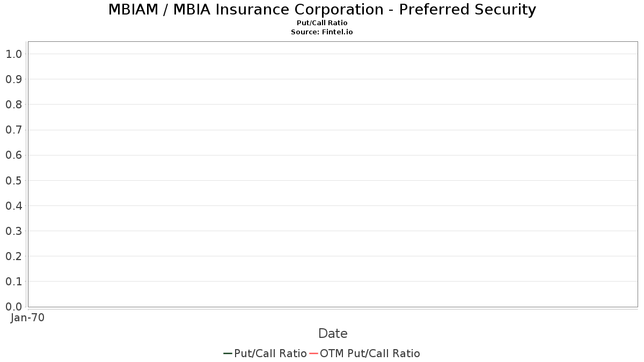The image size is (644, 362).
Task: Click the 0.0 y-axis label
Action: tap(14, 307)
